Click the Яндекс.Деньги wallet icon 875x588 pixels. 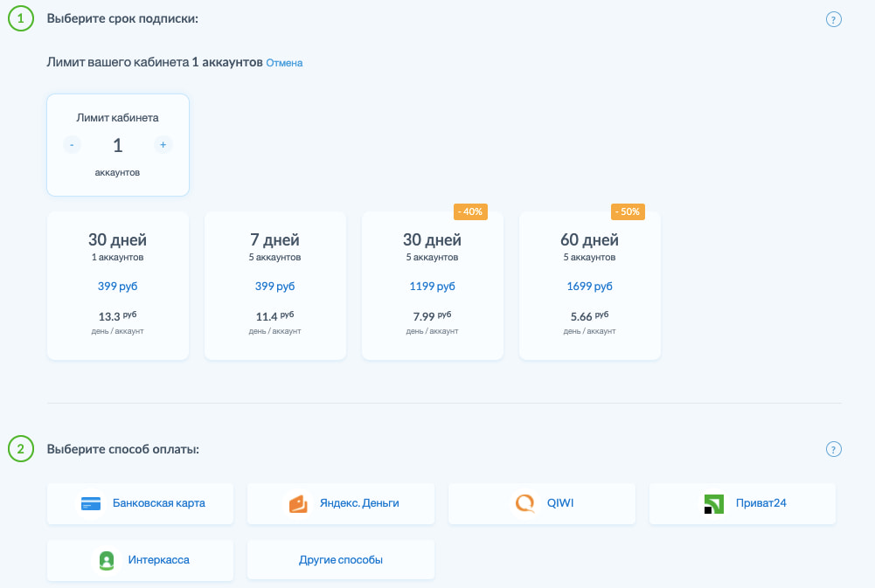coord(296,503)
